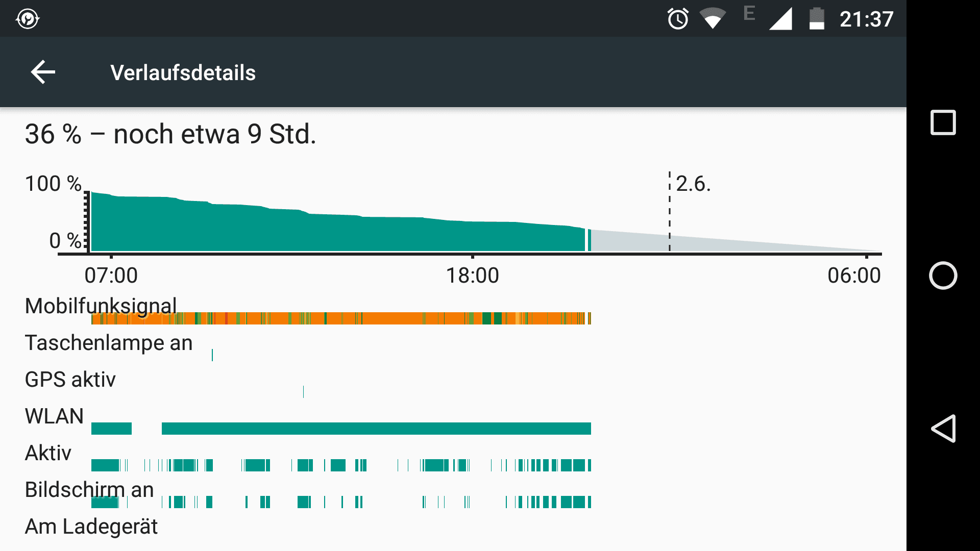The width and height of the screenshot is (980, 551).
Task: Tap the Am Ladegerät label
Action: coord(91,527)
